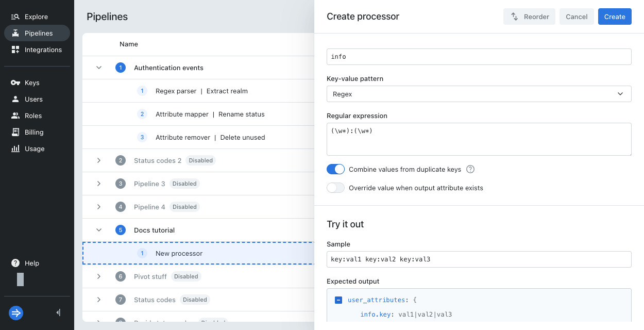Click the blue arrow logo icon
This screenshot has height=330, width=644.
click(x=16, y=312)
